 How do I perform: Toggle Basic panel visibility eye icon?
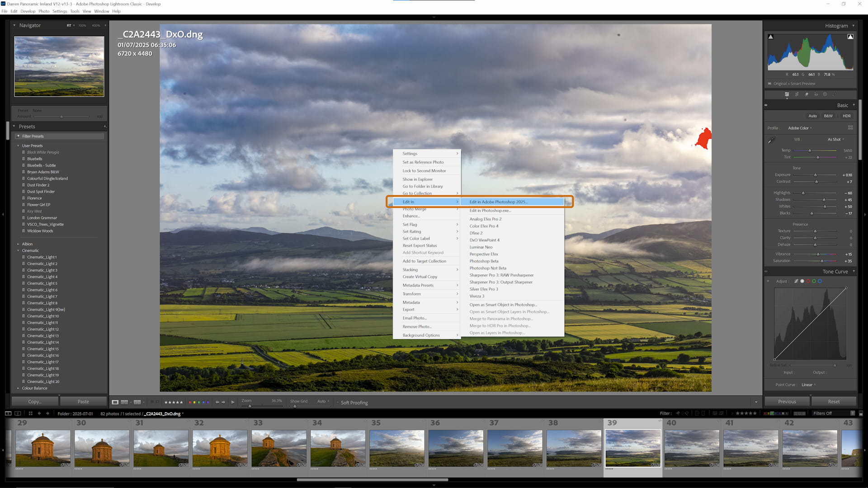766,105
